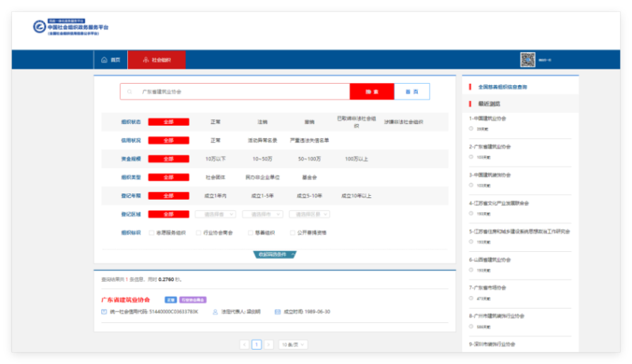Image resolution: width=632 pixels, height=364 pixels.
Task: Open the 10条/页 page size dropdown
Action: pyautogui.click(x=293, y=344)
